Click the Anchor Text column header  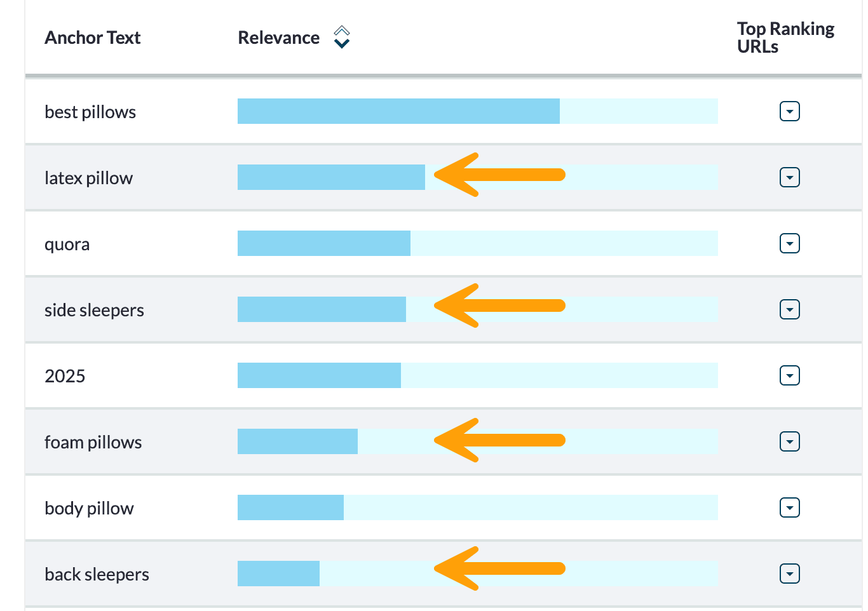click(x=93, y=38)
